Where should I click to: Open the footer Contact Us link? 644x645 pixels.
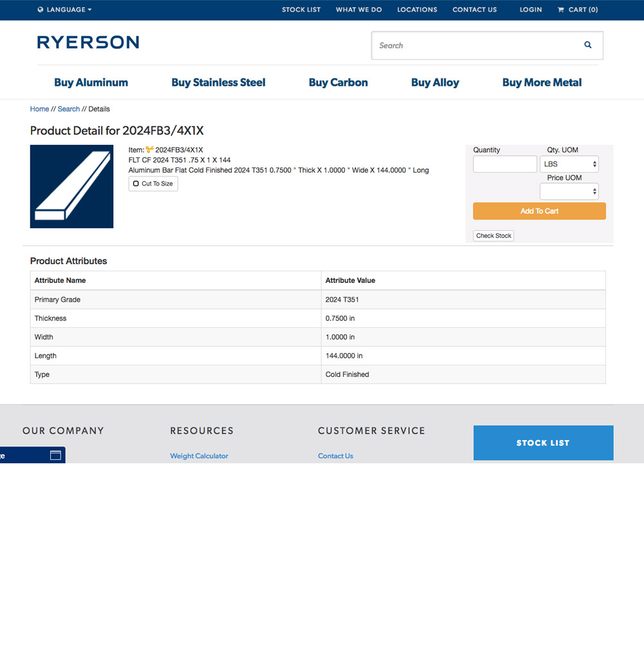click(x=335, y=456)
